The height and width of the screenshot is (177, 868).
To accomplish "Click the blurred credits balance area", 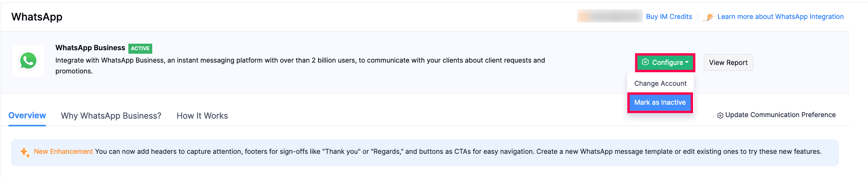I will 609,16.
